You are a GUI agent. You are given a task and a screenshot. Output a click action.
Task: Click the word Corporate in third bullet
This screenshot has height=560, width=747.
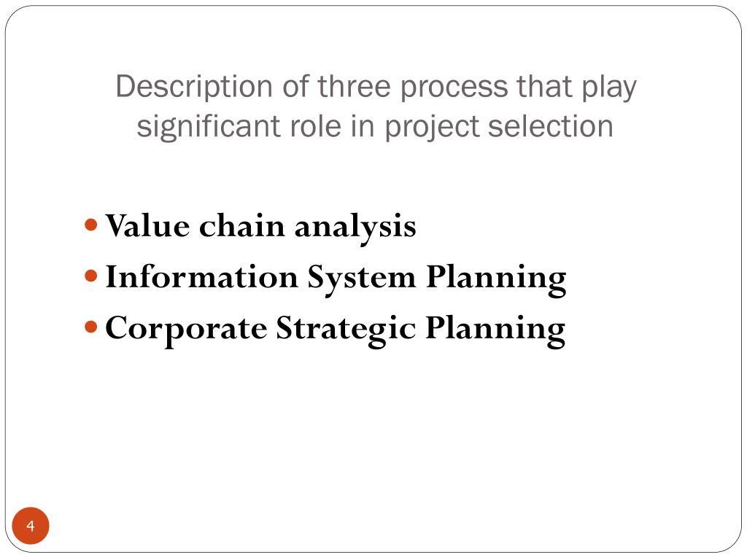coord(186,330)
